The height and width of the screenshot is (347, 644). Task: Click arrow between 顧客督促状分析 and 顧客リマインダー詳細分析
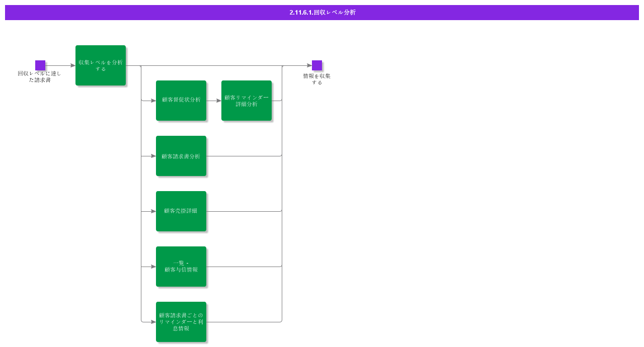(214, 101)
